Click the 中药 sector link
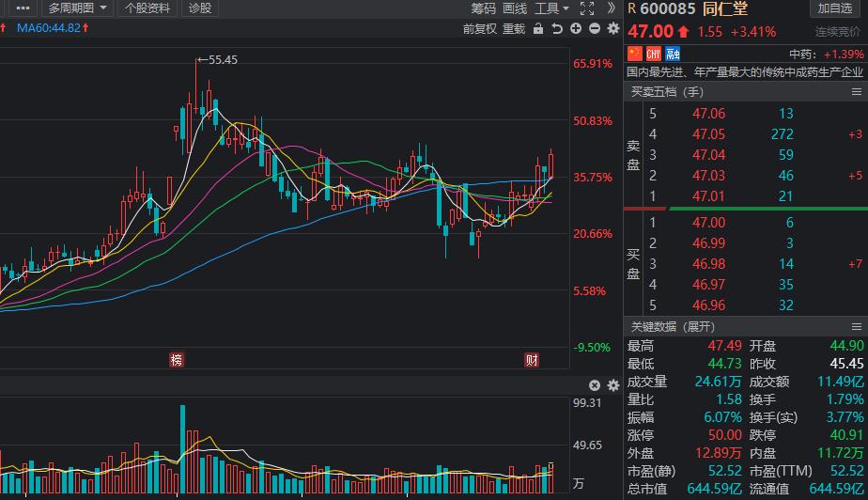This screenshot has width=868, height=500. 801,55
